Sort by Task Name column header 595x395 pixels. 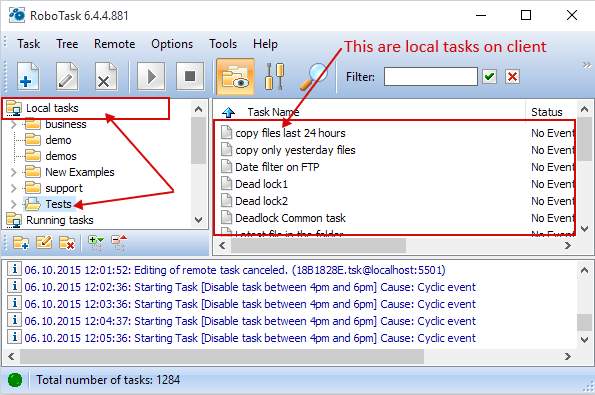pos(273,112)
